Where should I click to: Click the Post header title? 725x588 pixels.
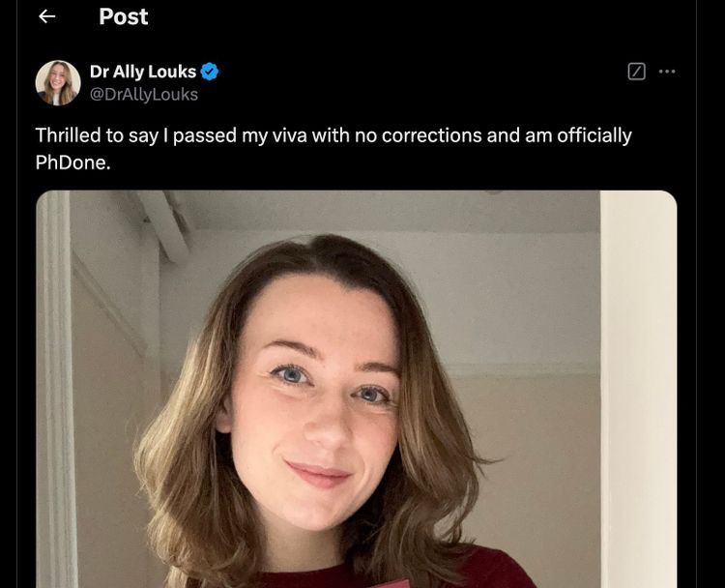point(123,16)
